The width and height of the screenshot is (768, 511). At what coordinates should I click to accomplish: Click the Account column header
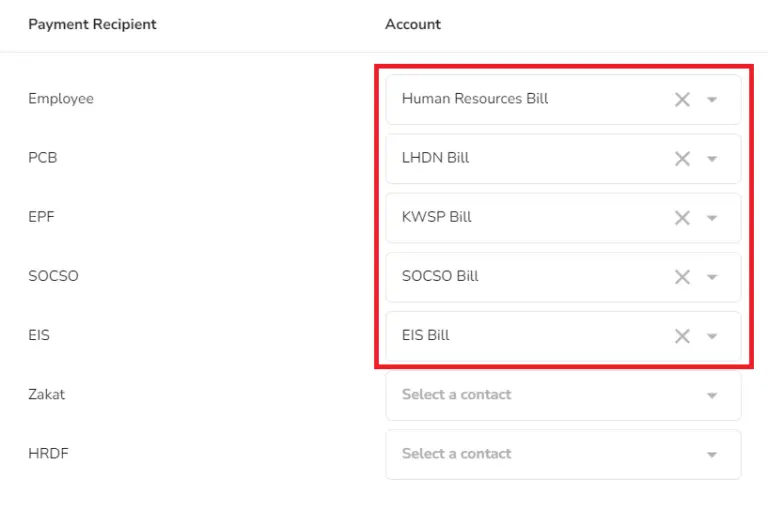click(413, 24)
